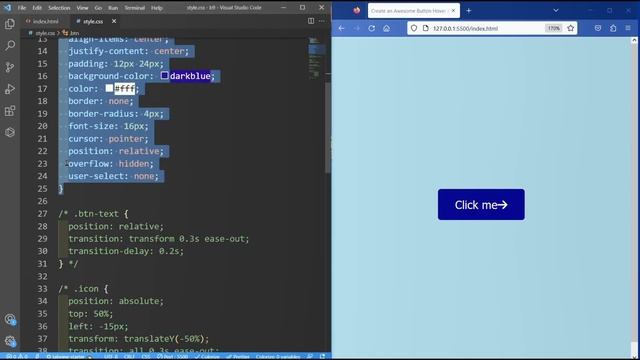Click the '/* .btn-text {' comment line
The image size is (640, 360).
point(93,213)
